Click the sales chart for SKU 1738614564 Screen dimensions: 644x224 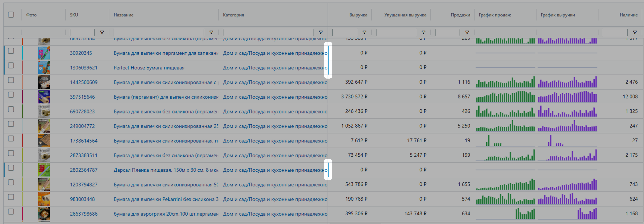[x=505, y=141]
